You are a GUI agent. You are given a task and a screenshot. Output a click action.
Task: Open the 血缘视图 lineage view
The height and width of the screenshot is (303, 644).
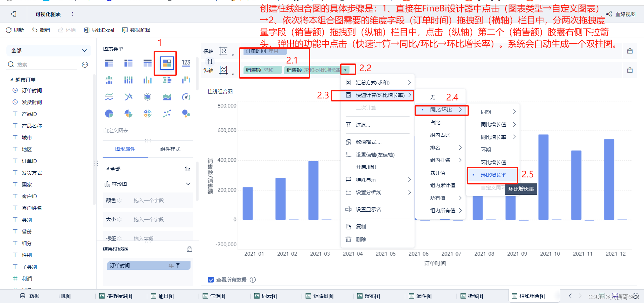(621, 14)
